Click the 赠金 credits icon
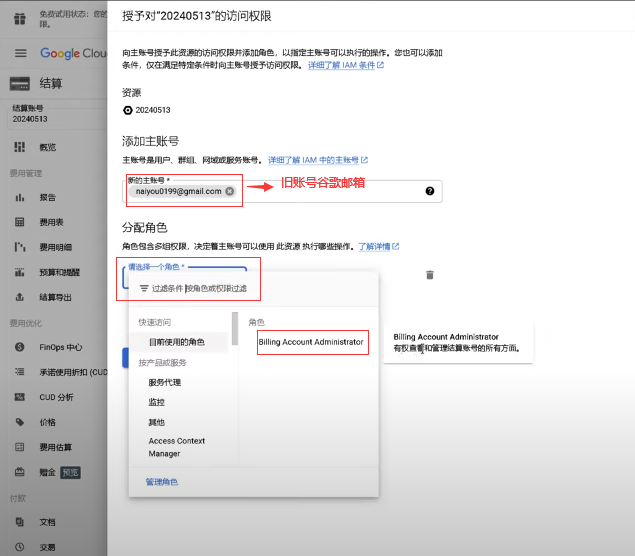 tap(19, 472)
